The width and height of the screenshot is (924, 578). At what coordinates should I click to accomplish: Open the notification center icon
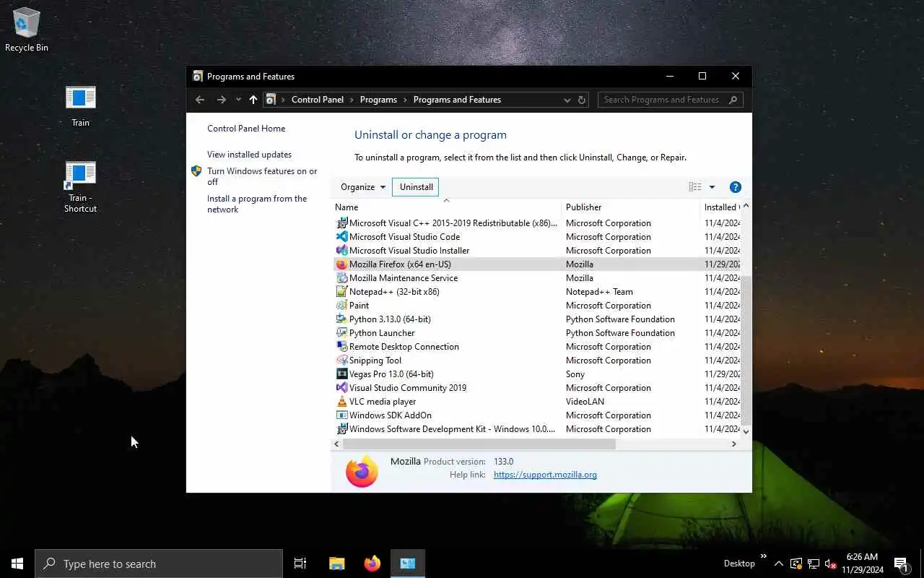pos(901,564)
